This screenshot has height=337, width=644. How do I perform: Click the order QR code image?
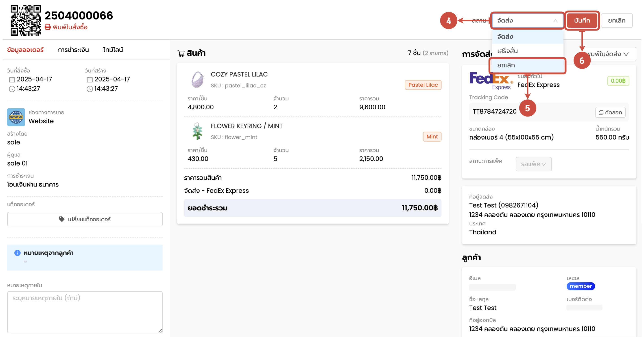tap(26, 20)
